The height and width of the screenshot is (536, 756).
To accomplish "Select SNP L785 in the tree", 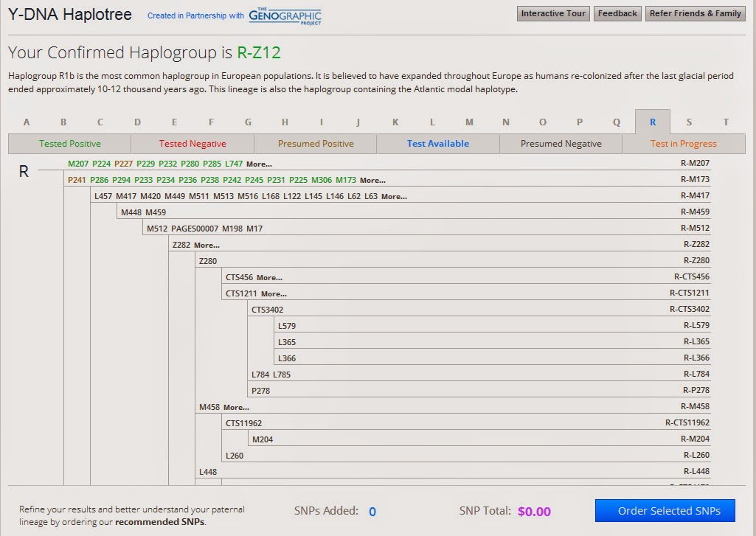I will pyautogui.click(x=282, y=375).
